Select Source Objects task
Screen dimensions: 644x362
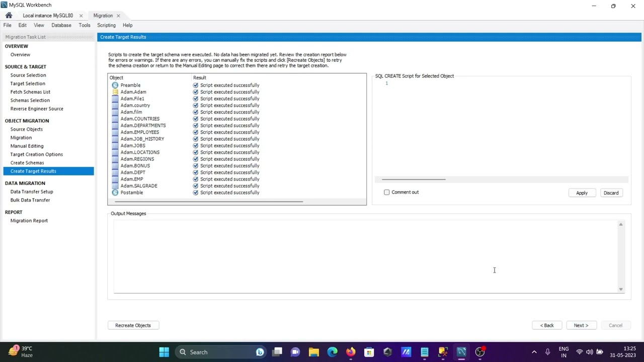tap(26, 129)
